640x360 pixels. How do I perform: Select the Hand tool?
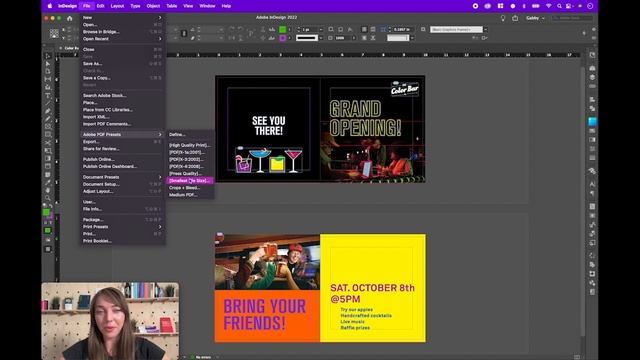[48, 190]
